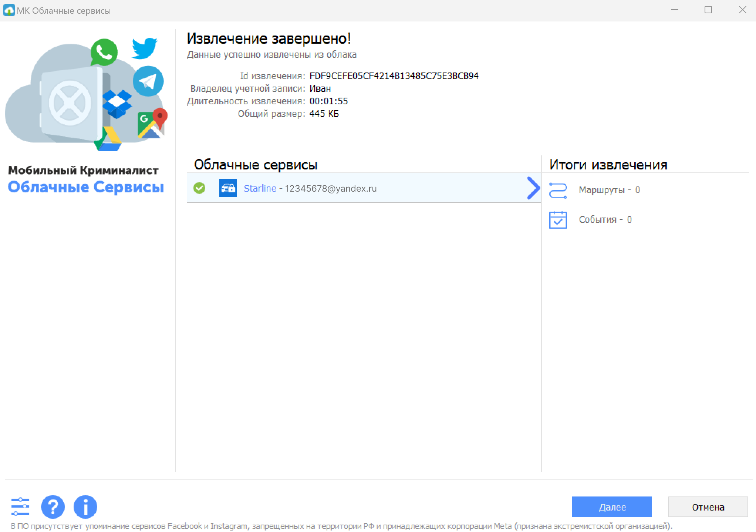Click the cloud safe logo illustration
The height and width of the screenshot is (532, 756).
[86, 94]
